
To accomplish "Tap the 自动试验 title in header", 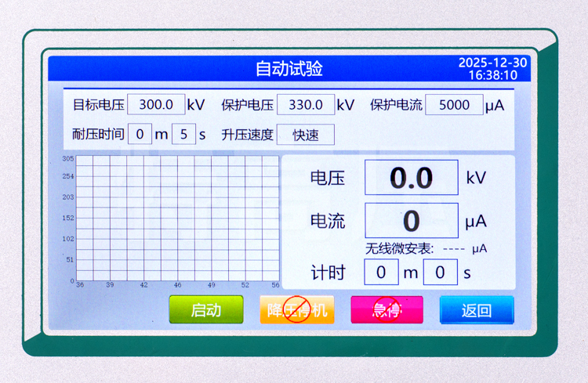I will (x=289, y=69).
